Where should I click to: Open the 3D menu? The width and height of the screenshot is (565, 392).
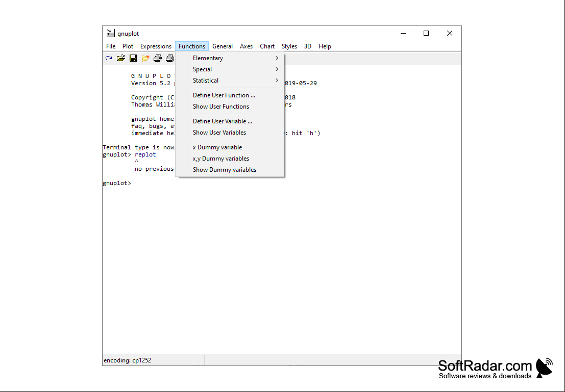(307, 46)
